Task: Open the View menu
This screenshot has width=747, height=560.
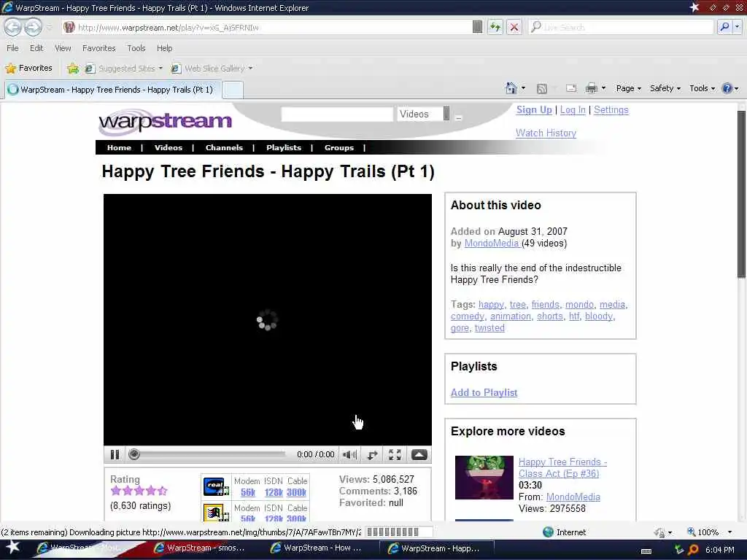Action: click(x=63, y=48)
